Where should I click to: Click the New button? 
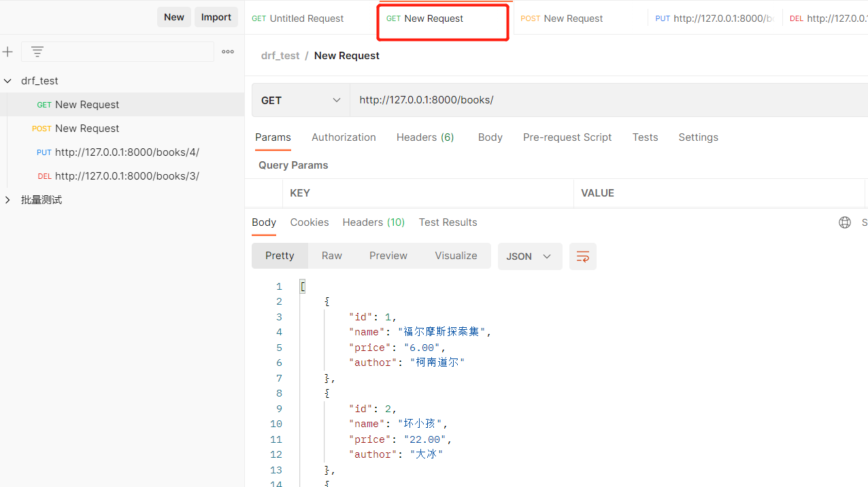pyautogui.click(x=173, y=17)
